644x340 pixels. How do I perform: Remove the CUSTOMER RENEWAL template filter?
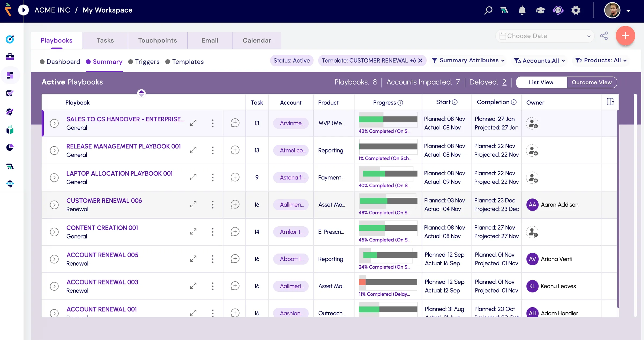tap(420, 60)
